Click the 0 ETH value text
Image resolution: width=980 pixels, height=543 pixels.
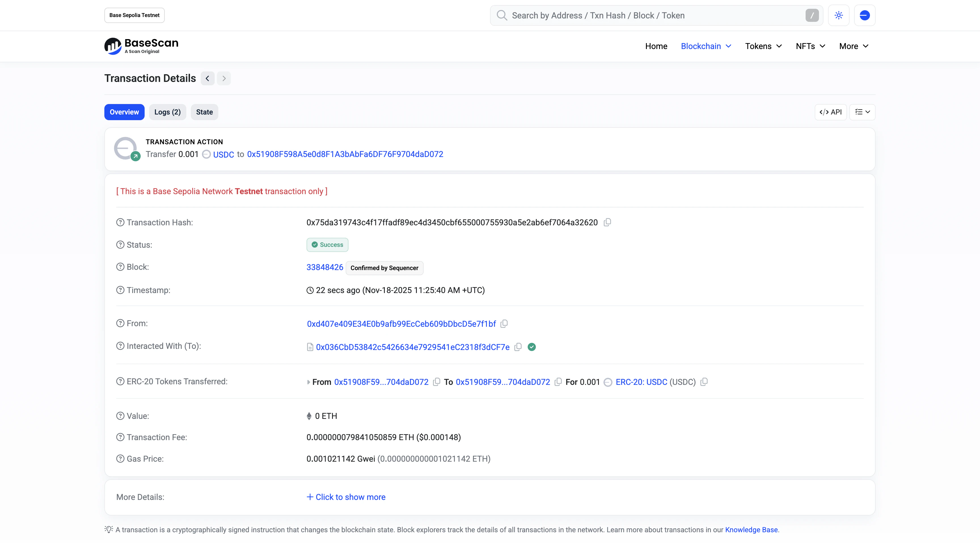326,416
